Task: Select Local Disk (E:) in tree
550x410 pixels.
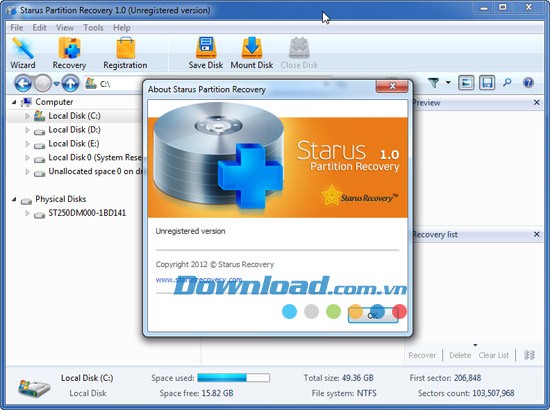Action: click(x=74, y=144)
